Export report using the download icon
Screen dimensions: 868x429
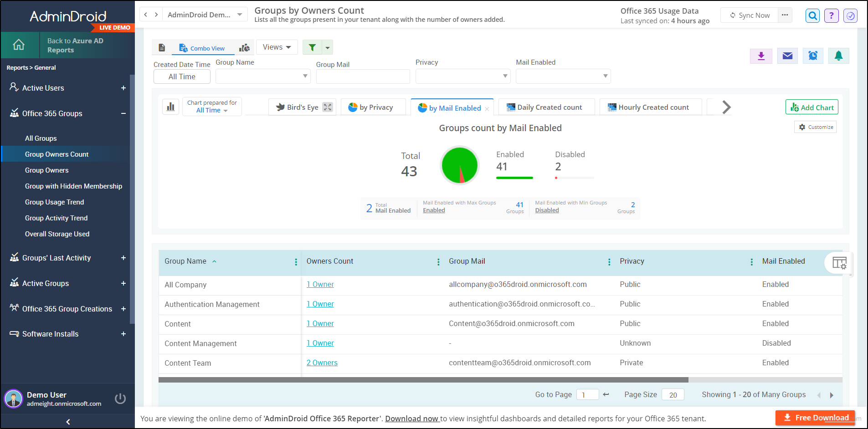pyautogui.click(x=761, y=56)
